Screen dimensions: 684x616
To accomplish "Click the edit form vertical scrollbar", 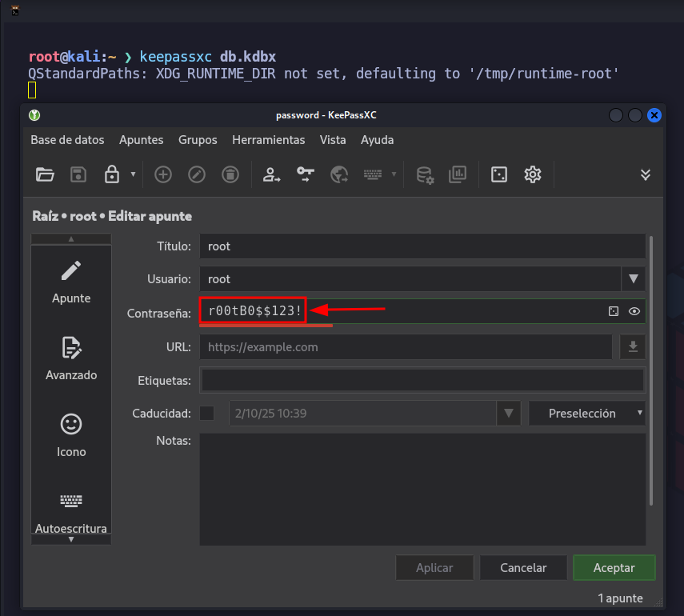I will coord(652,368).
